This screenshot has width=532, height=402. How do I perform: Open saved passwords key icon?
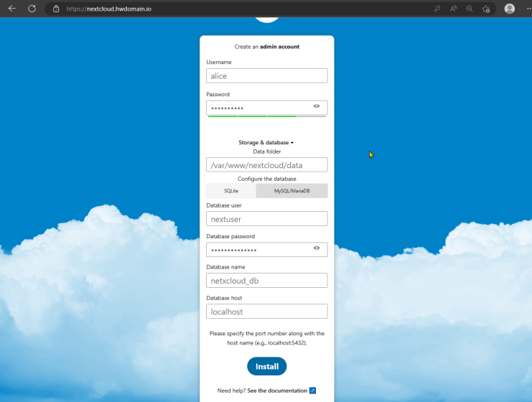point(437,9)
